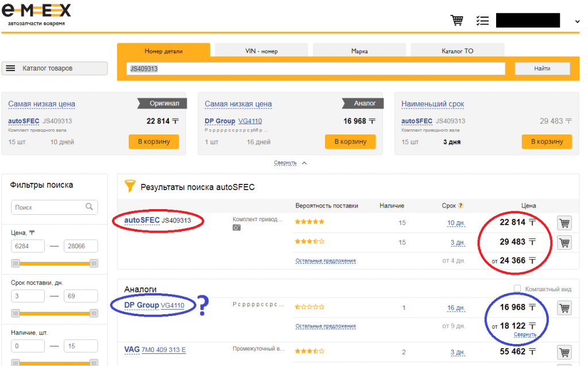Click the part number search field
Viewport: 588px width, 366px height.
click(x=315, y=69)
